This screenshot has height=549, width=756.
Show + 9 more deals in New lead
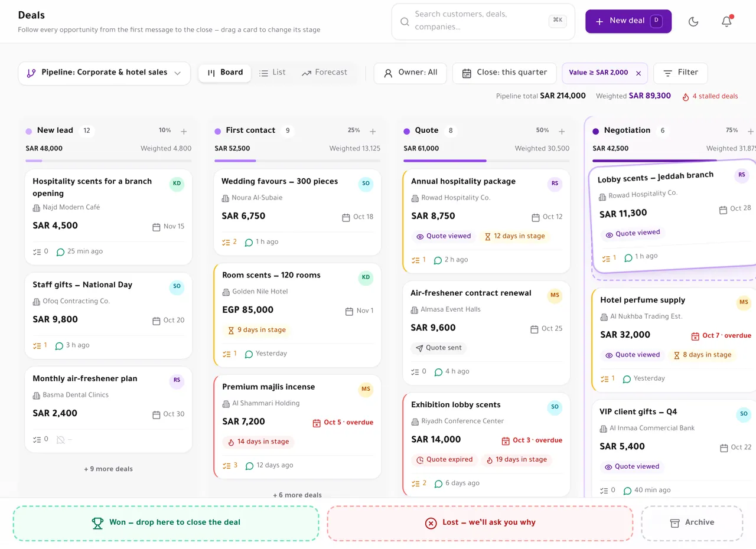point(109,469)
